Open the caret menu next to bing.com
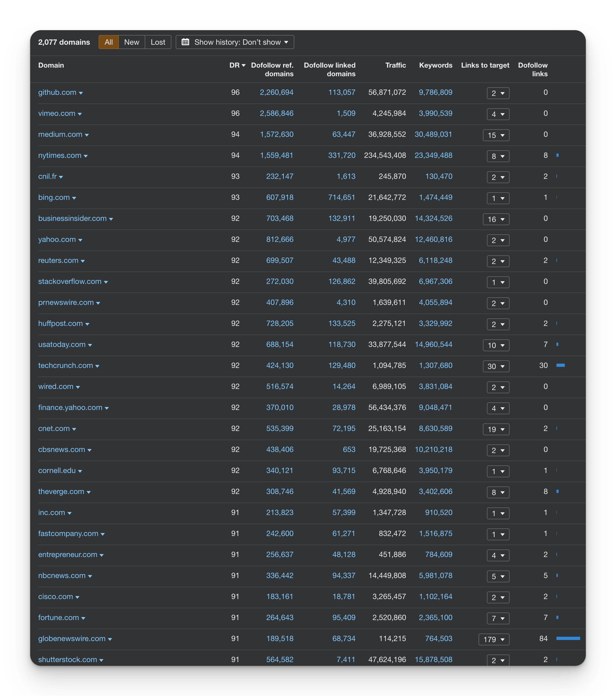Screen dimensions: 616x696 74,198
